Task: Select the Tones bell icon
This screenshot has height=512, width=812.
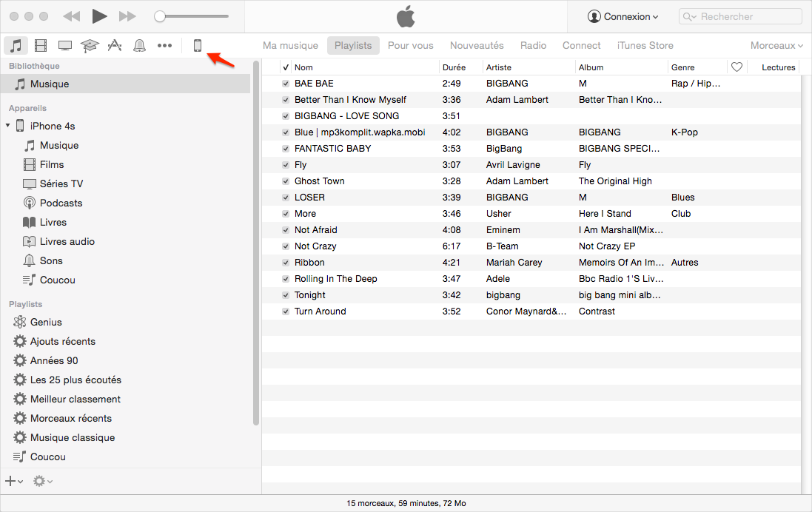Action: 139,46
